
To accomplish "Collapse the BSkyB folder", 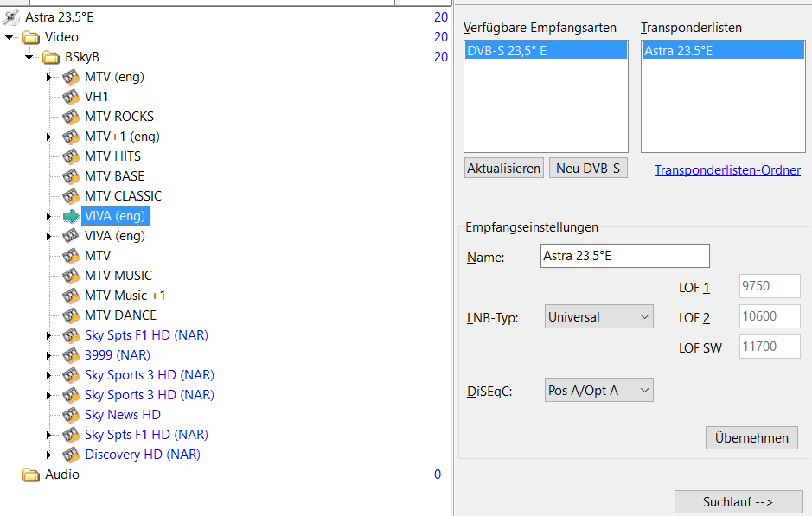I will coord(29,57).
